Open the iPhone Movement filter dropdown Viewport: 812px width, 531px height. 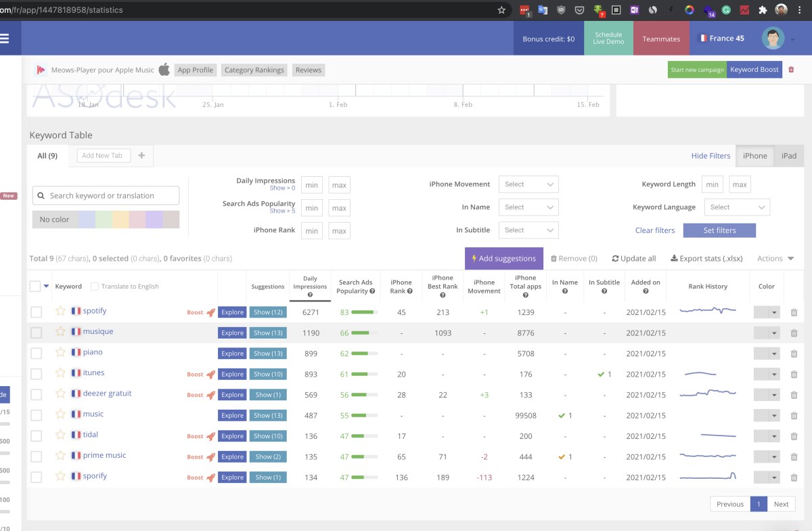[528, 184]
